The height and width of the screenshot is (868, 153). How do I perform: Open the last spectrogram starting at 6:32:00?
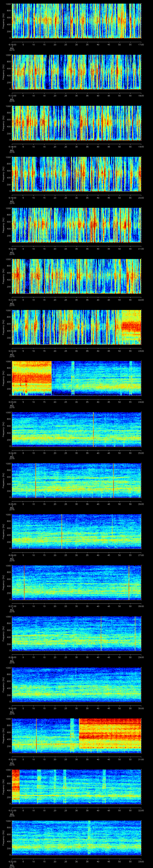click(76, 838)
